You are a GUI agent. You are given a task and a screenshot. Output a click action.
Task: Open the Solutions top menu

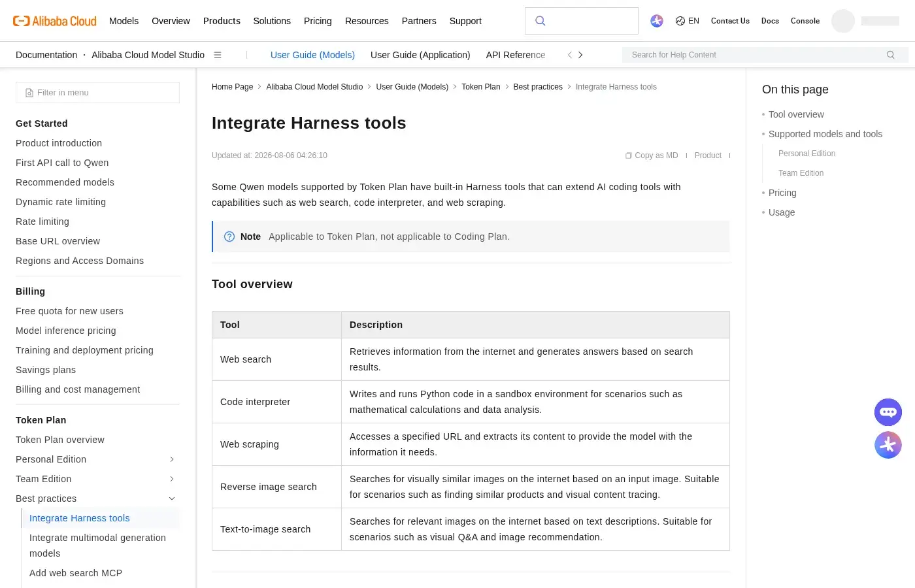click(x=272, y=21)
